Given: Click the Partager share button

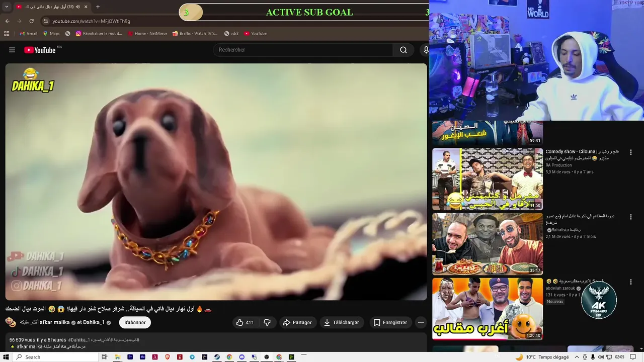Looking at the screenshot, I should (297, 322).
